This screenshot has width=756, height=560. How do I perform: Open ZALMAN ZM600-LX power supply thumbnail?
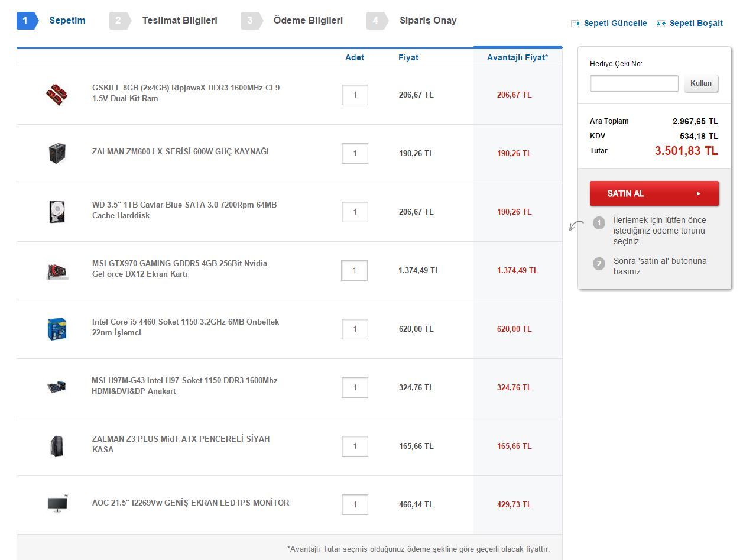(57, 153)
